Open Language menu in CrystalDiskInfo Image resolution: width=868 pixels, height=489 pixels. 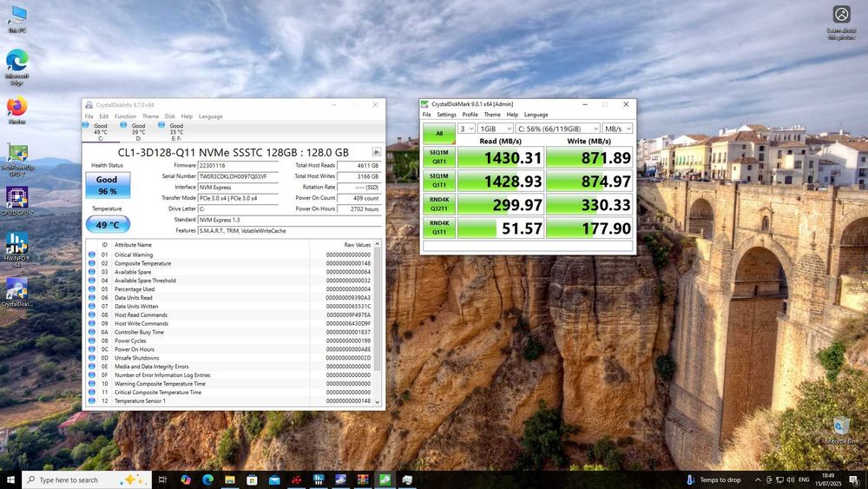click(210, 116)
